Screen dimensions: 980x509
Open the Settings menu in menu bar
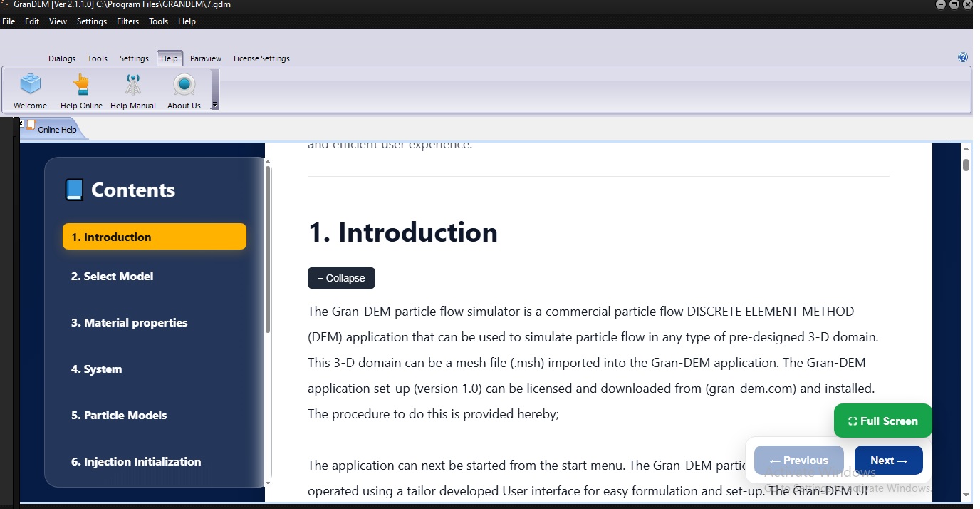coord(92,21)
